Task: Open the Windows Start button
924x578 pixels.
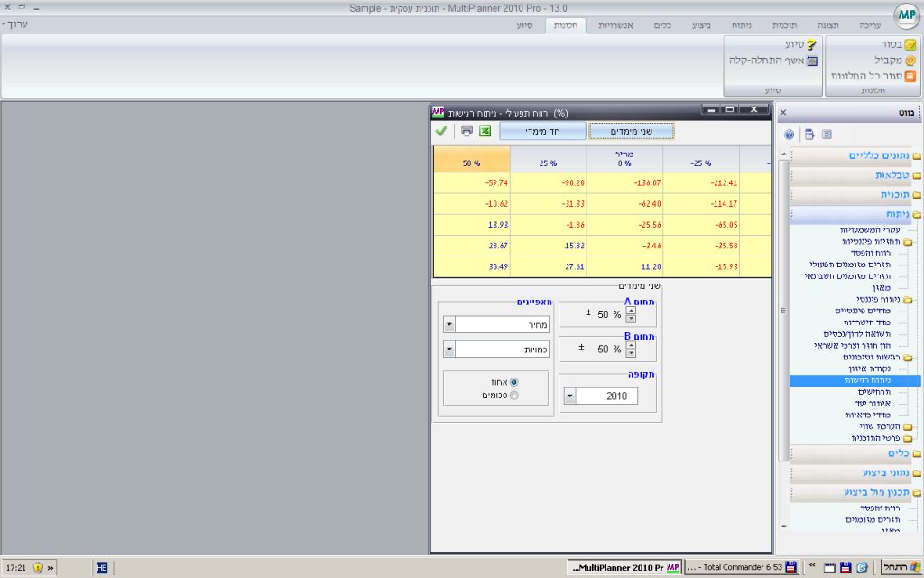Action: (x=901, y=567)
